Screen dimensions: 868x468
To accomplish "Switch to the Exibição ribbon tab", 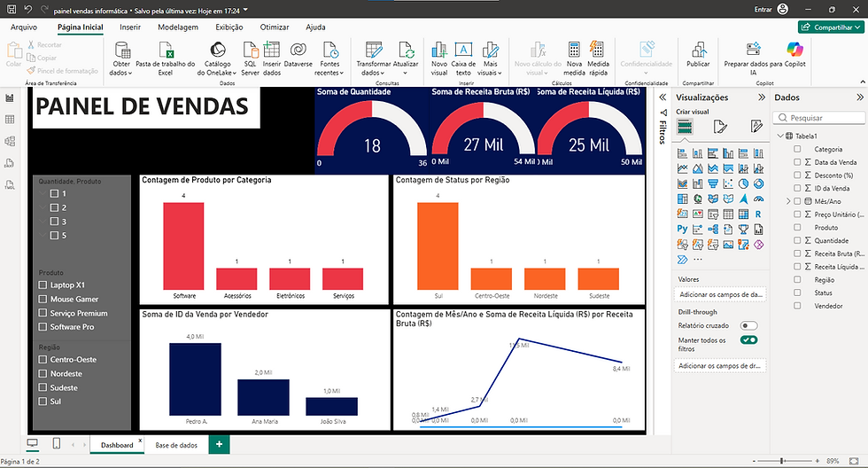I will 229,27.
